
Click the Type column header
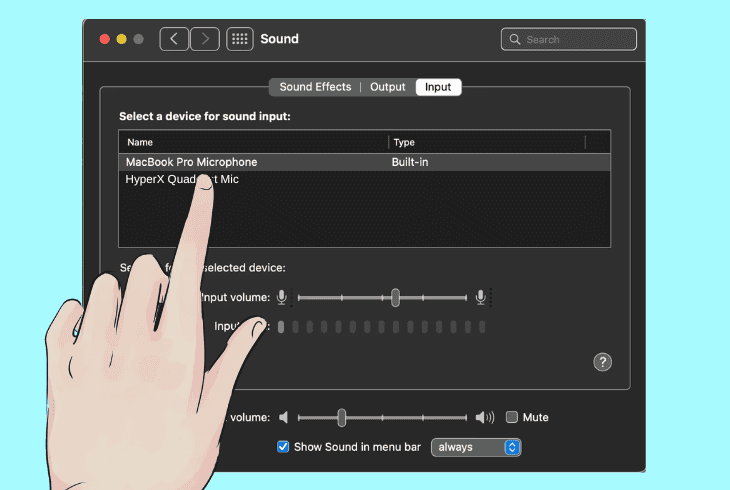click(487, 142)
